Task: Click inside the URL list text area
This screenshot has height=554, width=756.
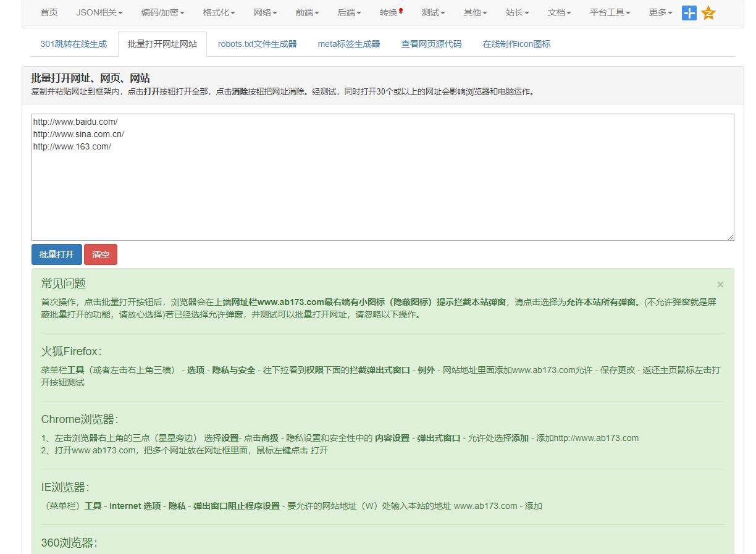Action: 383,177
